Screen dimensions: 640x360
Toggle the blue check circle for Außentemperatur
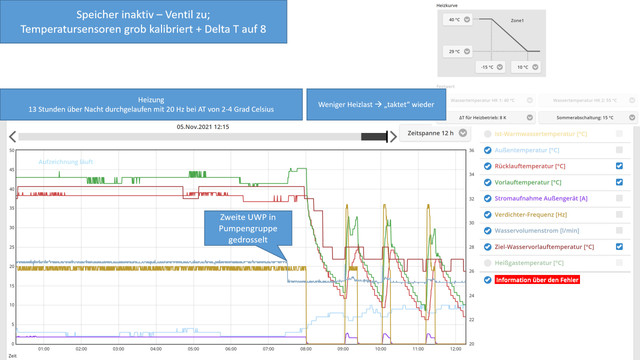487,150
